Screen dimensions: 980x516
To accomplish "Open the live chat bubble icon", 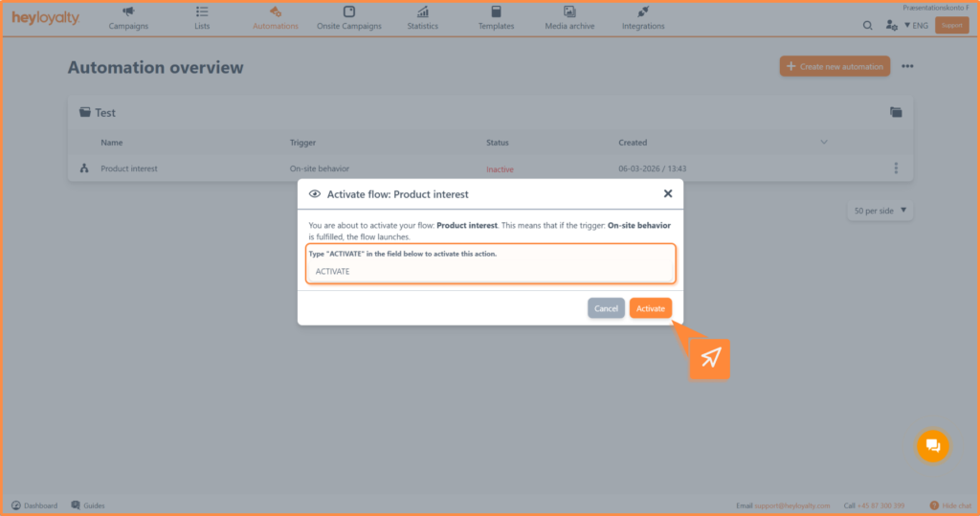I will point(932,445).
